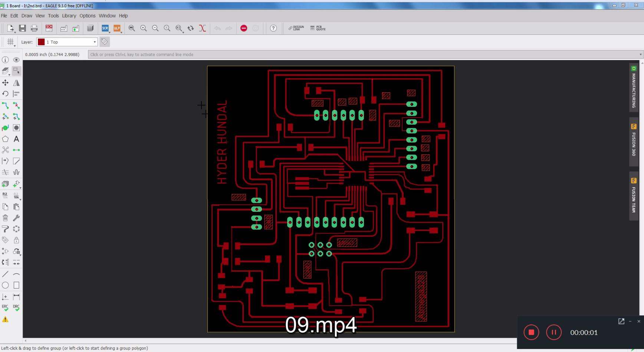
Task: Select the Dimension tool
Action: click(x=16, y=297)
